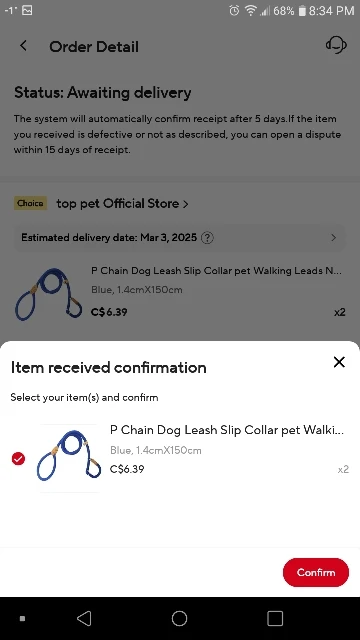The image size is (360, 640).
Task: Open top pet Official Store page
Action: (122, 204)
